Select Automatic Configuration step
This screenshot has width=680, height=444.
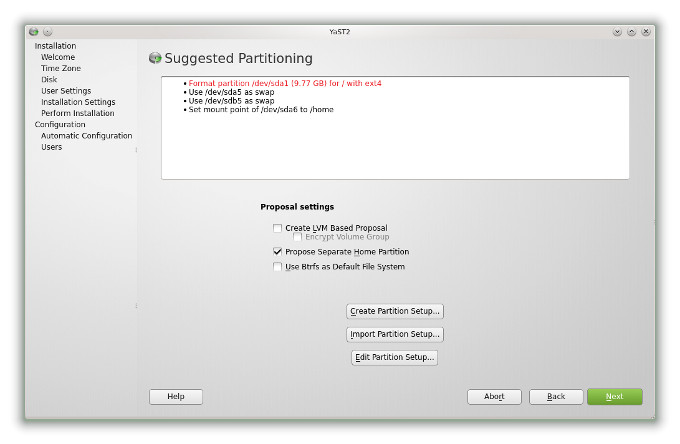86,136
